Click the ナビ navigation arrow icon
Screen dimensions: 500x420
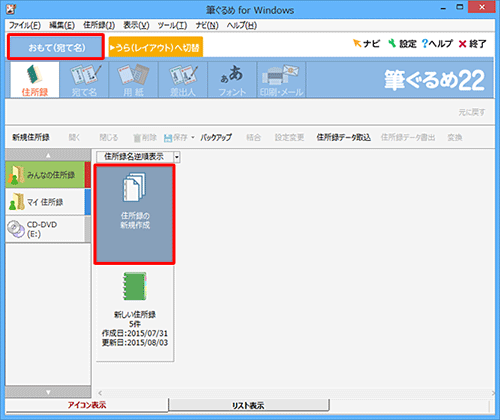pos(357,43)
